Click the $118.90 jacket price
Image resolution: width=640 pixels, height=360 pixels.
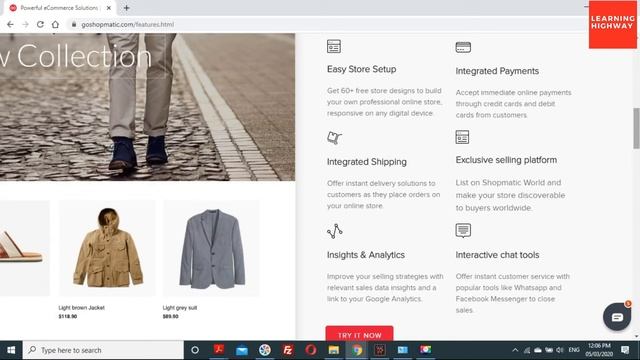(67, 316)
